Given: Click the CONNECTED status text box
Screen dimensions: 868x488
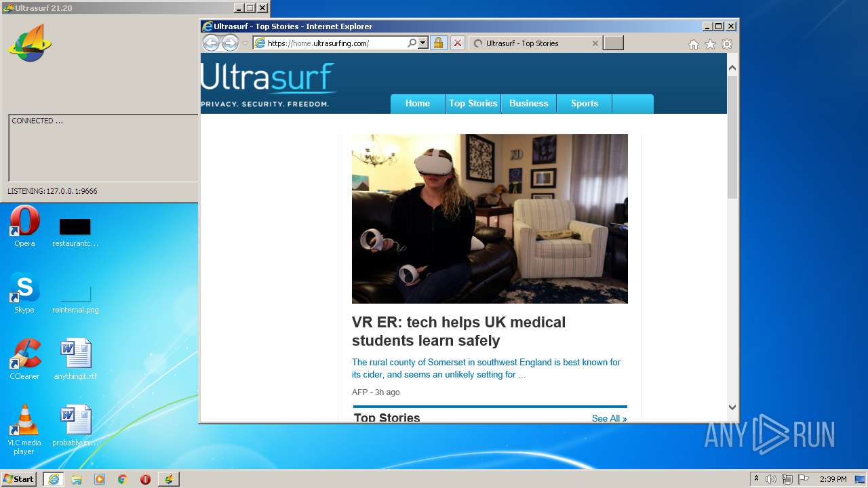Looking at the screenshot, I should (x=103, y=148).
